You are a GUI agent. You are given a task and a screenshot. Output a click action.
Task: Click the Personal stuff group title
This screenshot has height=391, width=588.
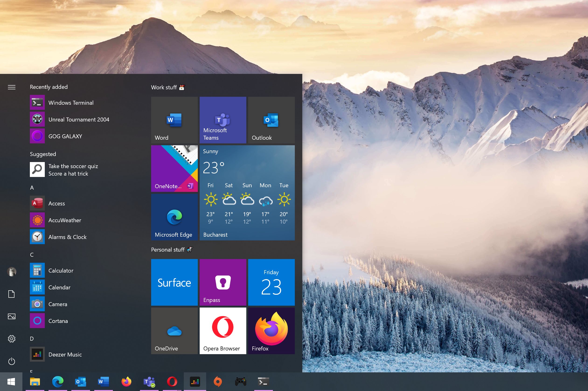click(172, 250)
